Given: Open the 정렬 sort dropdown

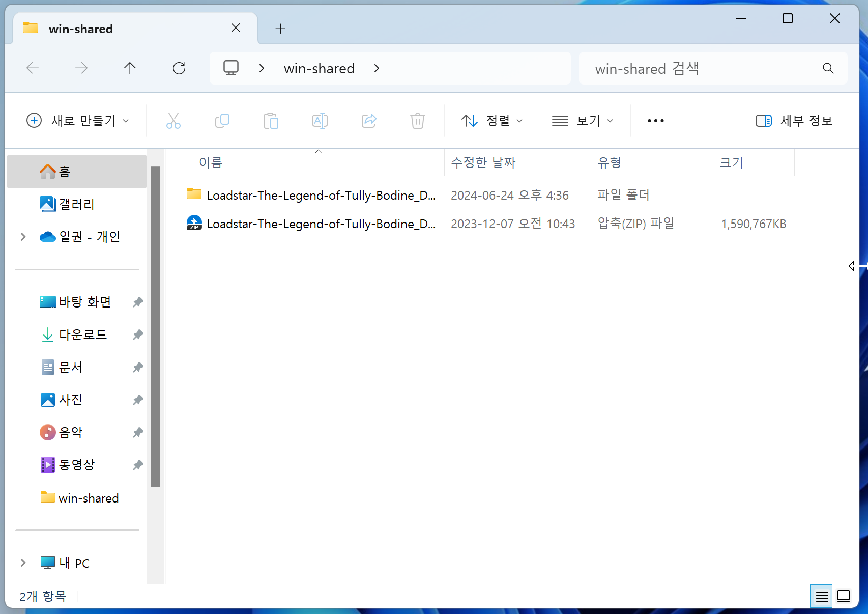Looking at the screenshot, I should (491, 121).
